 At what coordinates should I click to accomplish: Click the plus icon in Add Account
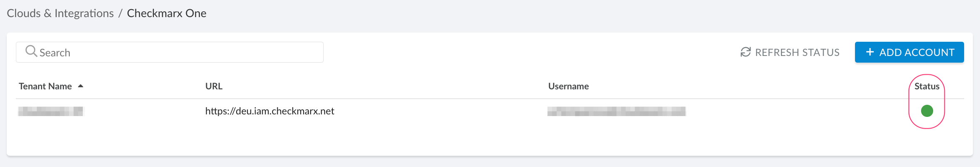tap(870, 52)
